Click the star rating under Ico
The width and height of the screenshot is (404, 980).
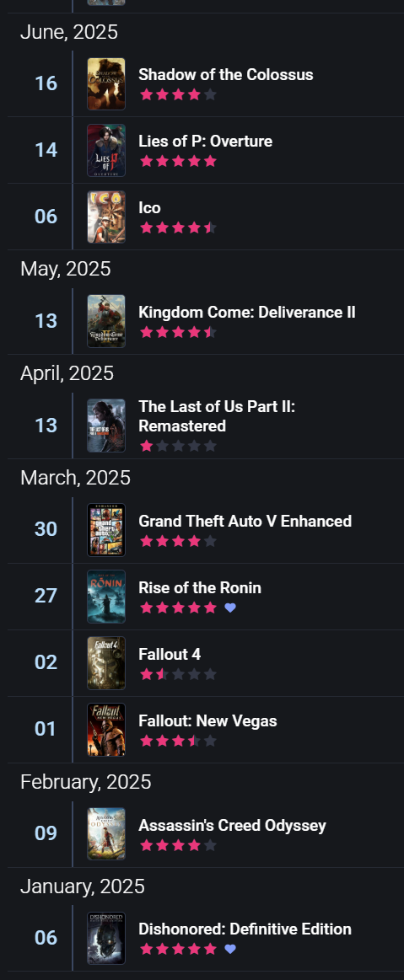178,228
